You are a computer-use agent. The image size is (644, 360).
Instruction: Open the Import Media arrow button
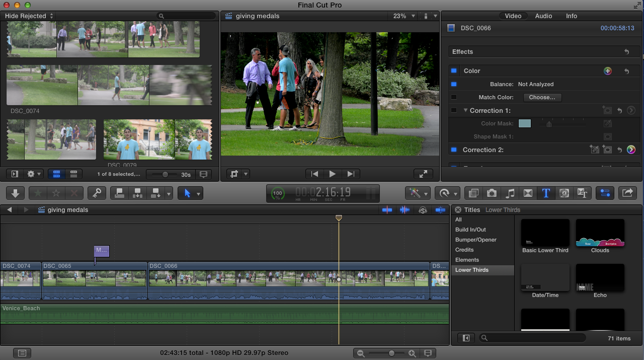tap(16, 193)
